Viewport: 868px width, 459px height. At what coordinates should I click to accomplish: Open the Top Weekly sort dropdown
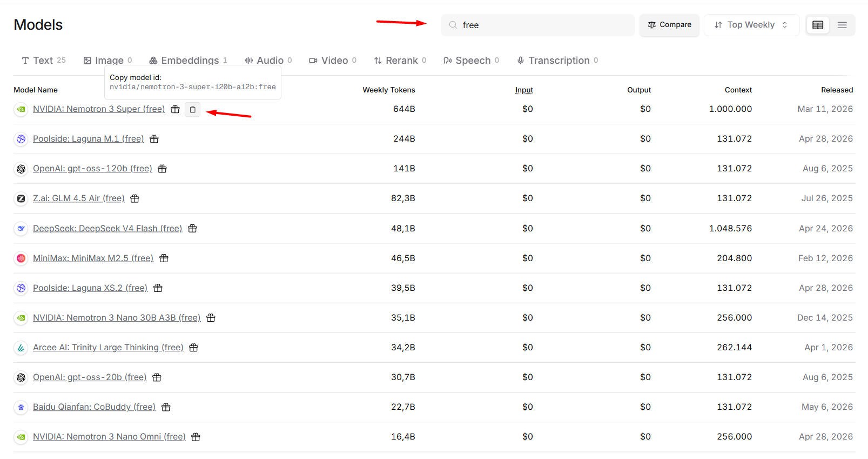(751, 25)
